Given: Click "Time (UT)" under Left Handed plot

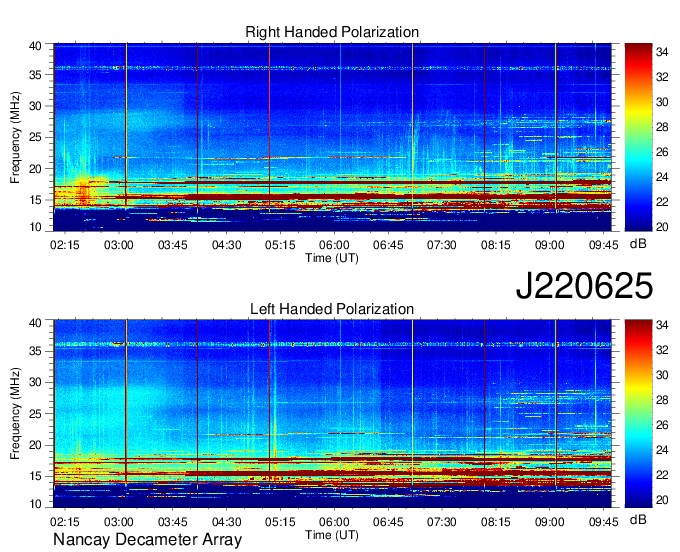Looking at the screenshot, I should click(332, 535).
